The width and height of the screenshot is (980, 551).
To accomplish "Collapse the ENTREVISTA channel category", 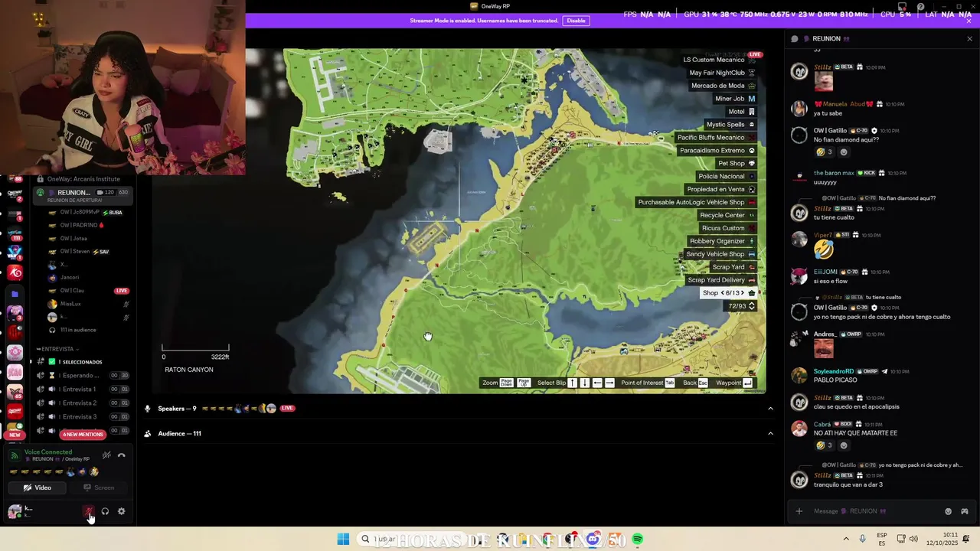I will [58, 349].
